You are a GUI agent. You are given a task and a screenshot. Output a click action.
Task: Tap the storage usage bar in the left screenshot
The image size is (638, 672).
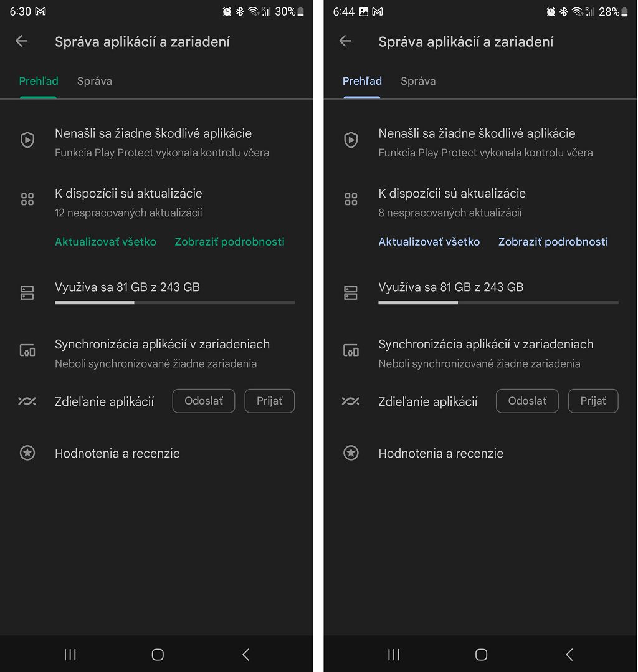pyautogui.click(x=174, y=302)
